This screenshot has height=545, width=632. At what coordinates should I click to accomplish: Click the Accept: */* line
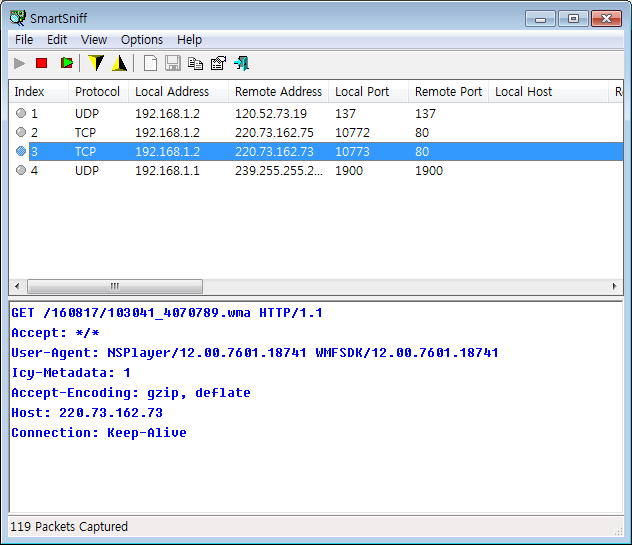click(55, 333)
